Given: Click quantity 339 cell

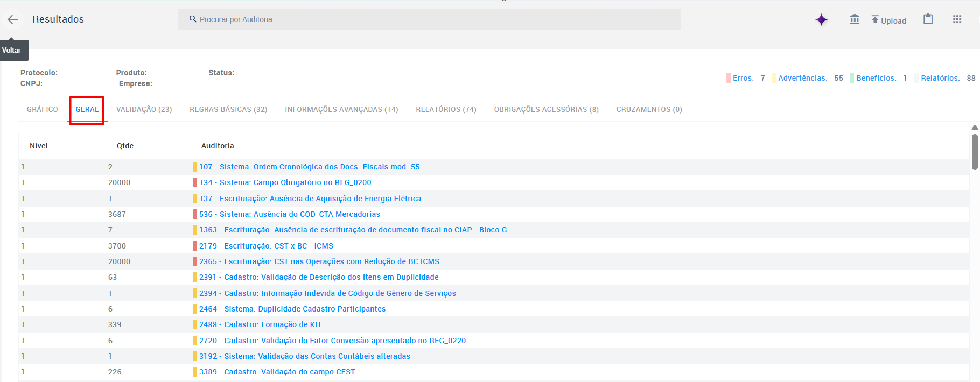Looking at the screenshot, I should coord(115,324).
